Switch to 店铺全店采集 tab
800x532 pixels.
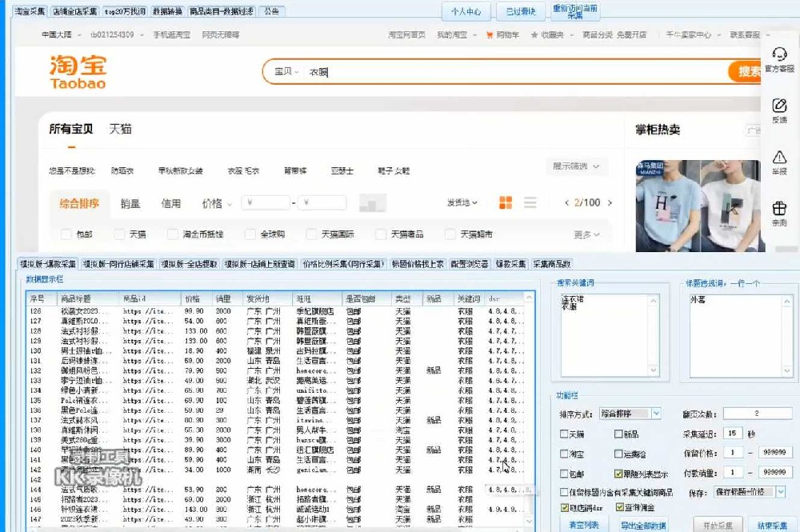[x=75, y=11]
